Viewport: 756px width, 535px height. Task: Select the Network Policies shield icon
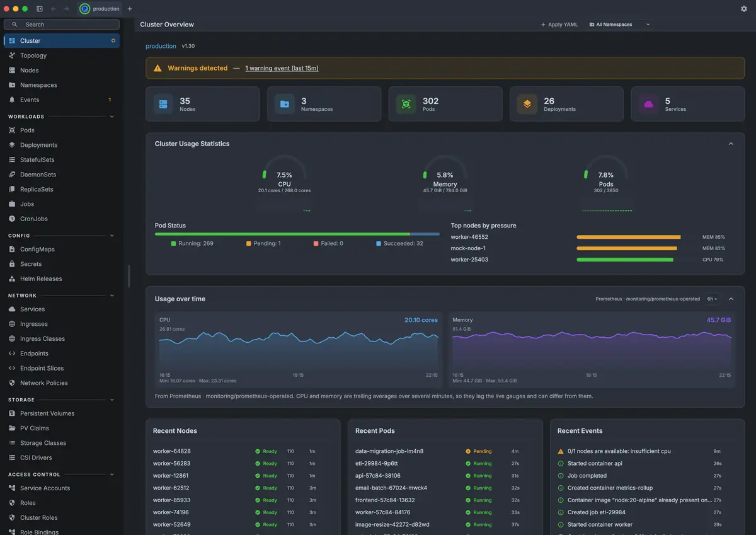[12, 383]
